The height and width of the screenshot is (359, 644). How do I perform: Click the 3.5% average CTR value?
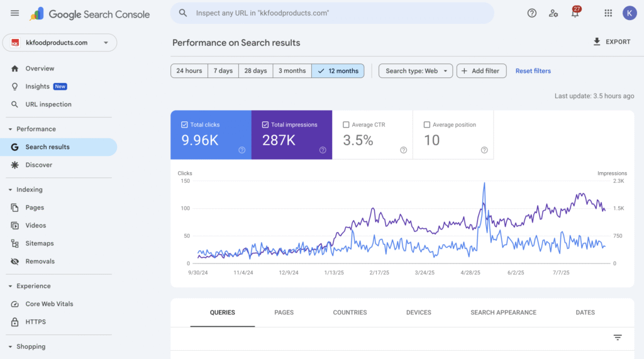358,140
